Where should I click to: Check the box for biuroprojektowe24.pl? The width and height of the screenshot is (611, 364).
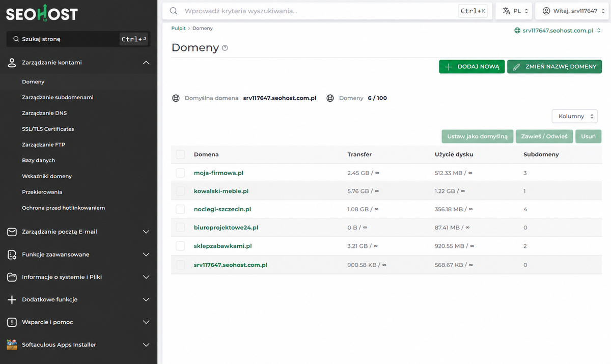pyautogui.click(x=180, y=228)
